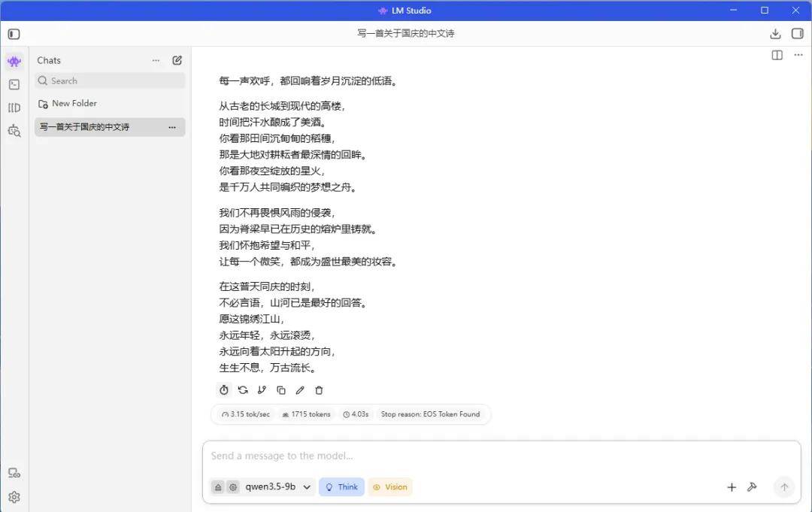The image size is (812, 512).
Task: Open the Chat tab in left rail
Action: click(x=14, y=62)
